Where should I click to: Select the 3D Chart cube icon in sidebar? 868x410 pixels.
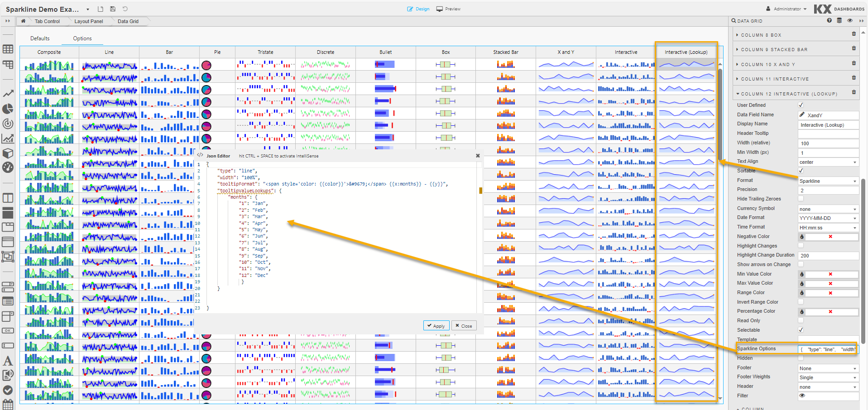(x=8, y=153)
